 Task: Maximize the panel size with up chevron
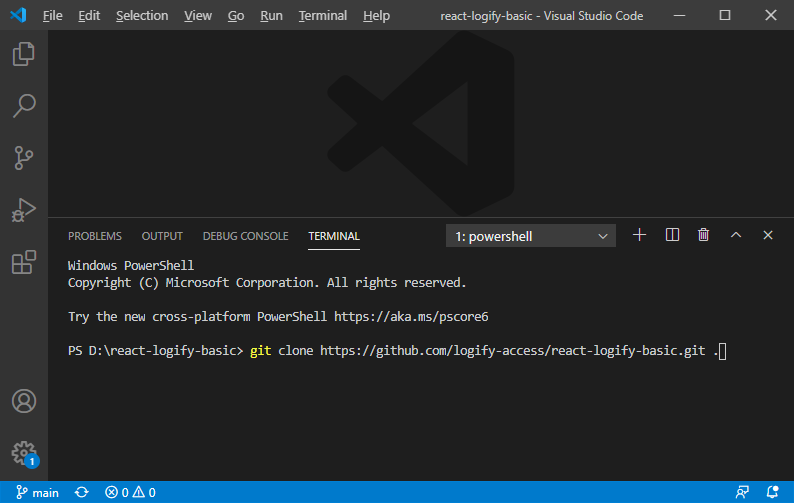pos(736,235)
